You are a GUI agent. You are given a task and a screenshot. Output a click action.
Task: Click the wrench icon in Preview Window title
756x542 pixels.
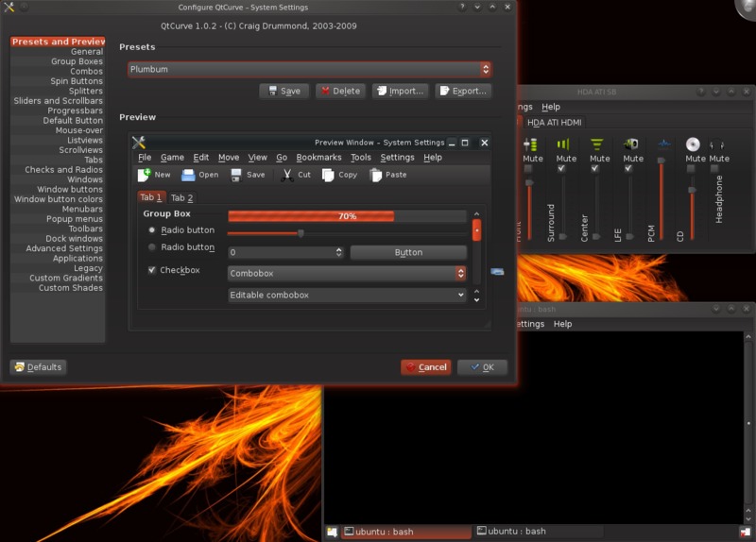coord(139,143)
